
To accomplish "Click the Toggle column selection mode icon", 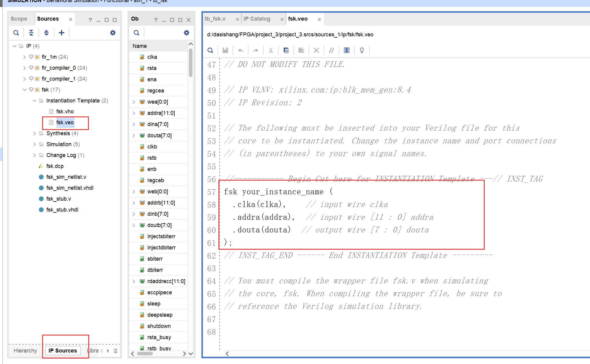I will click(346, 50).
